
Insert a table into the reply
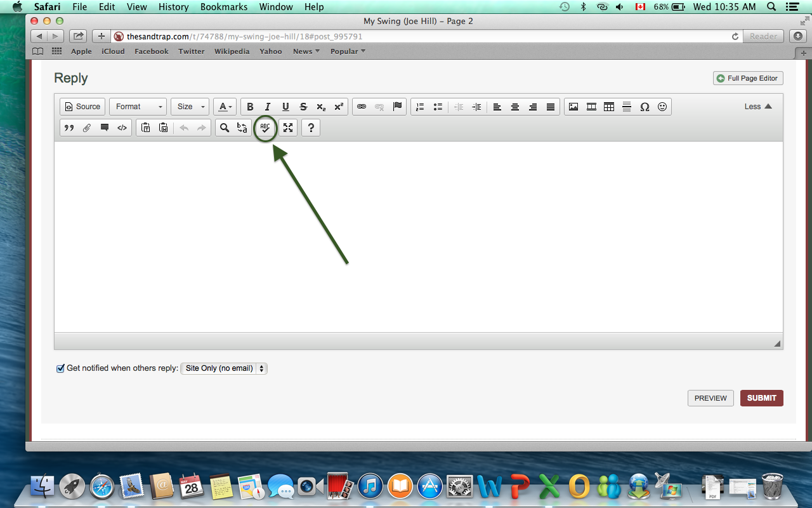tap(609, 107)
